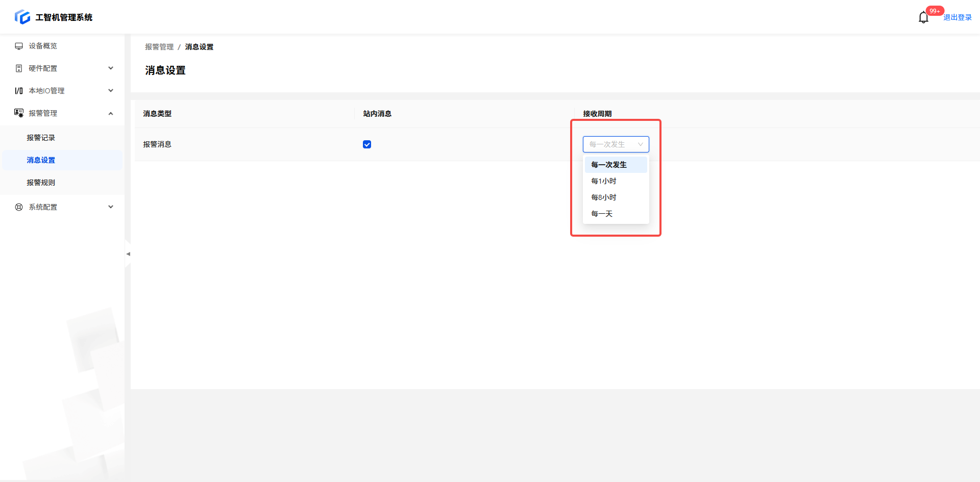Expand the 本地IO管理 menu chevron
This screenshot has height=482, width=980.
[111, 91]
